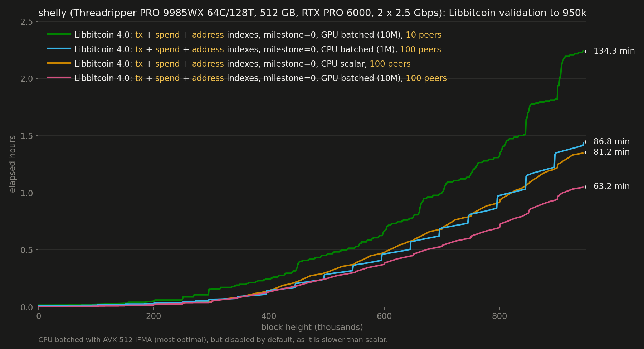The height and width of the screenshot is (349, 644).
Task: Click the y-axis tick label '2.0'
Action: click(27, 79)
